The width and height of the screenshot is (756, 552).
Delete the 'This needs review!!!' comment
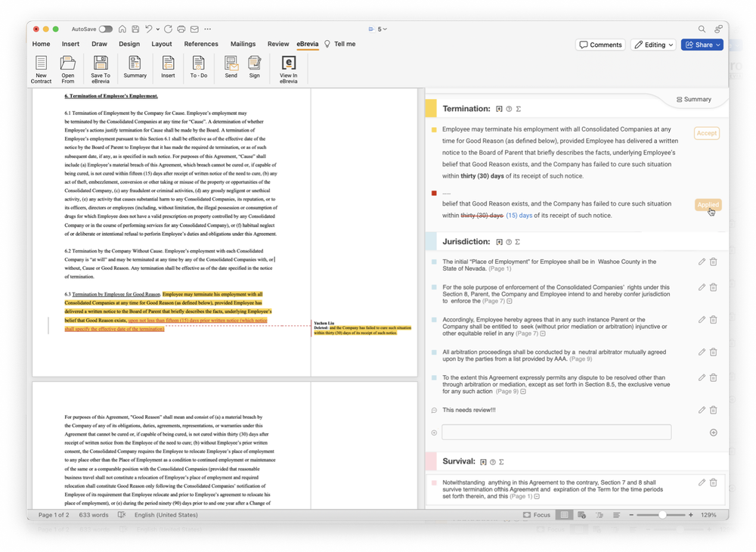coord(713,410)
